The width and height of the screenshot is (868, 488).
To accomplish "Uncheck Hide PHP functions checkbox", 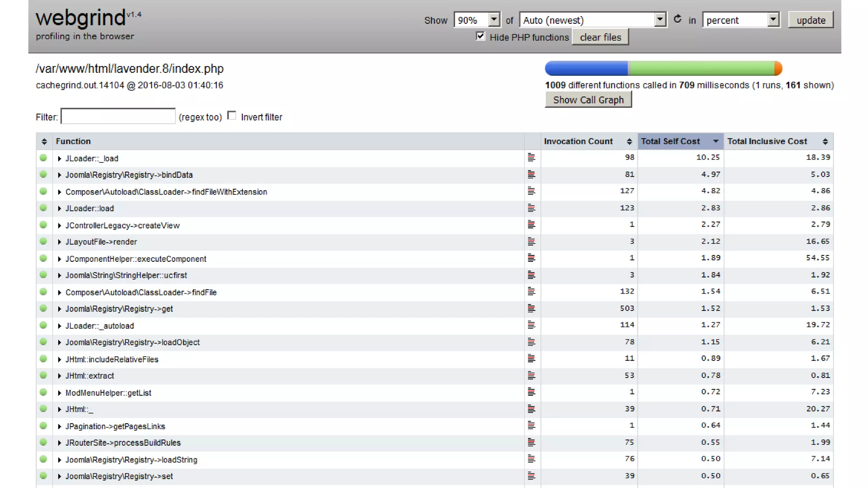I will [480, 36].
